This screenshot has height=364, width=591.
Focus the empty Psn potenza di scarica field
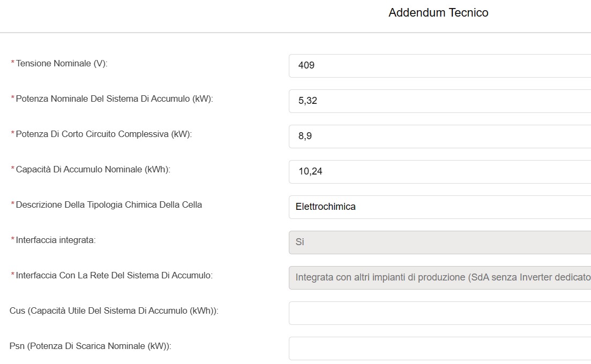[x=439, y=348]
